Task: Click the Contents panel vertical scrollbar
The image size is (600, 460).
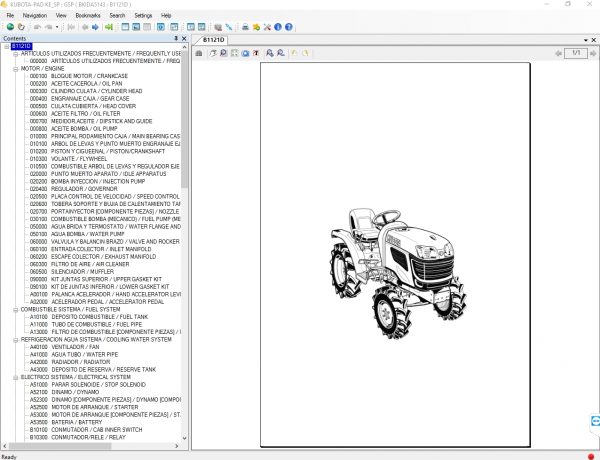Action: (183, 120)
